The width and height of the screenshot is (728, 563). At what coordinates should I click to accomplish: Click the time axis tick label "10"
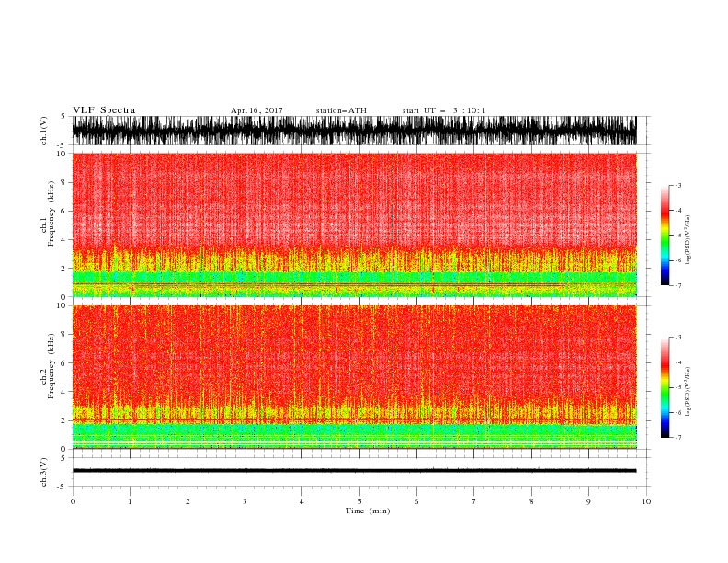pyautogui.click(x=646, y=501)
